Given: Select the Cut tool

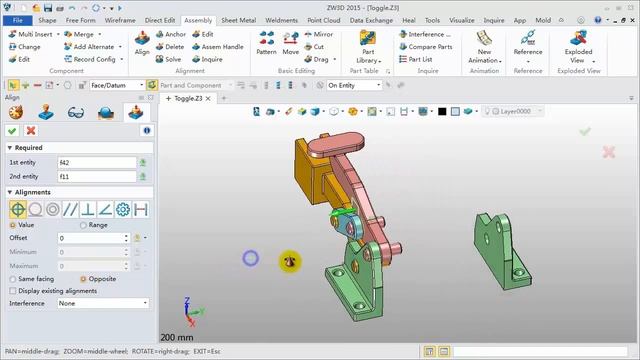Looking at the screenshot, I should [314, 47].
